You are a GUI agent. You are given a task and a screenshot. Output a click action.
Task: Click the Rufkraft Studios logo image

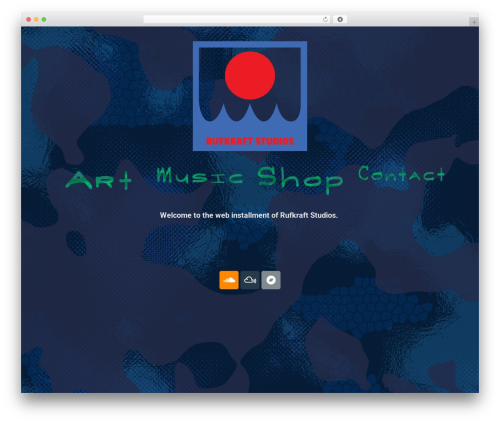(250, 96)
